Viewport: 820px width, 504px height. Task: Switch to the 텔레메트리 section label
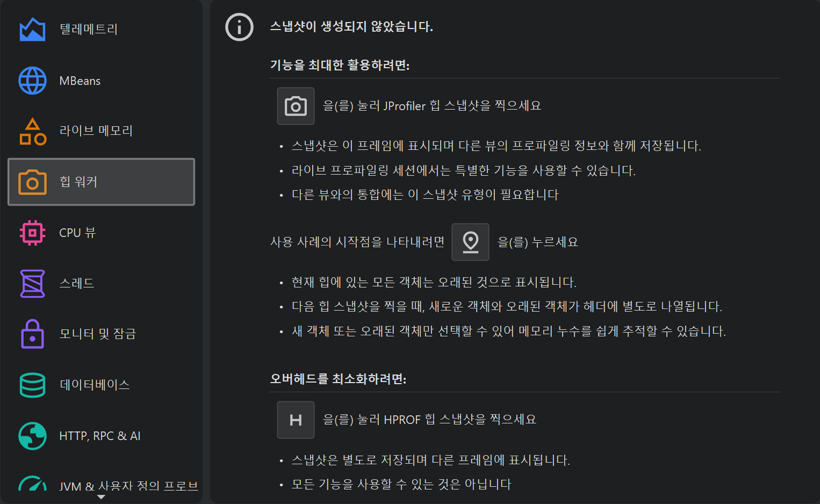click(x=89, y=29)
